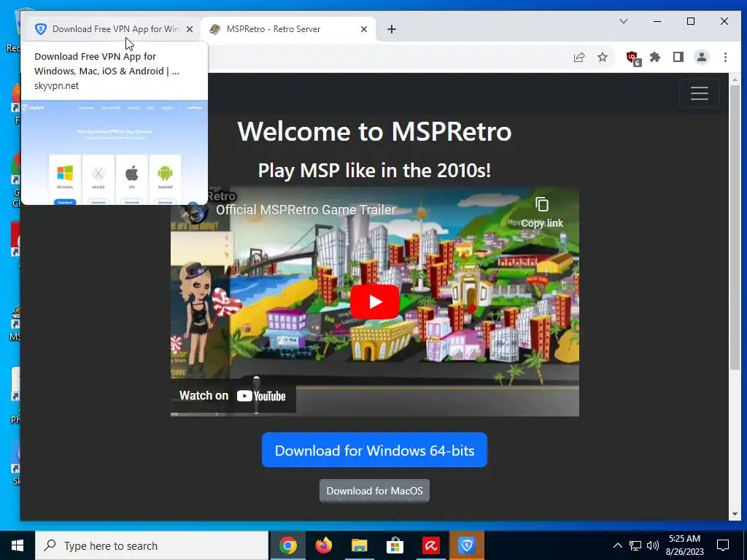
Task: Click the Type here to search box
Action: click(152, 545)
